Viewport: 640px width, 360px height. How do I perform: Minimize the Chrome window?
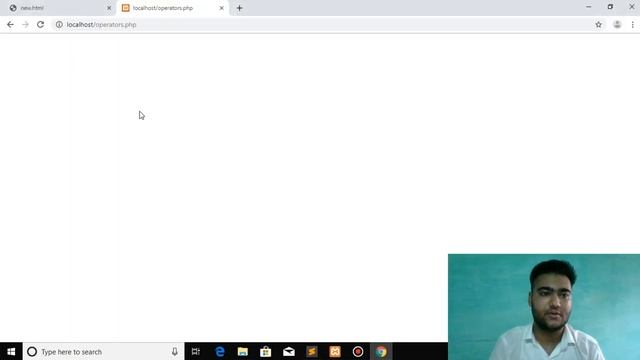tap(589, 7)
